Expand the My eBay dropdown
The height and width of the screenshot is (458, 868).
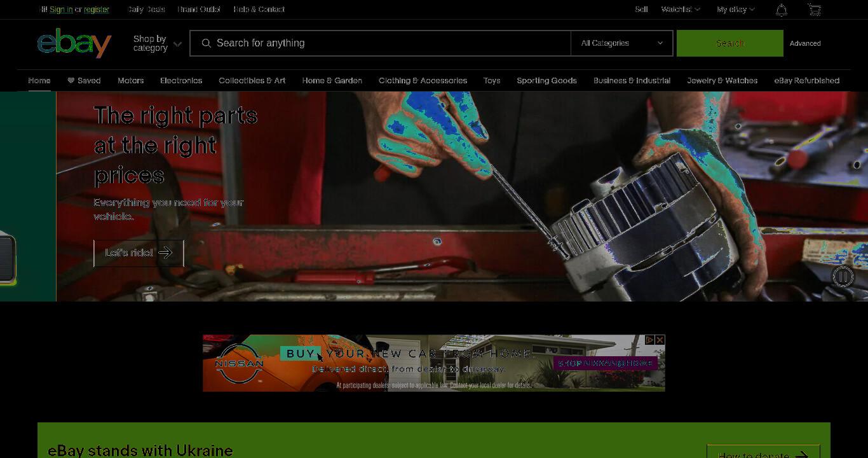(x=736, y=10)
